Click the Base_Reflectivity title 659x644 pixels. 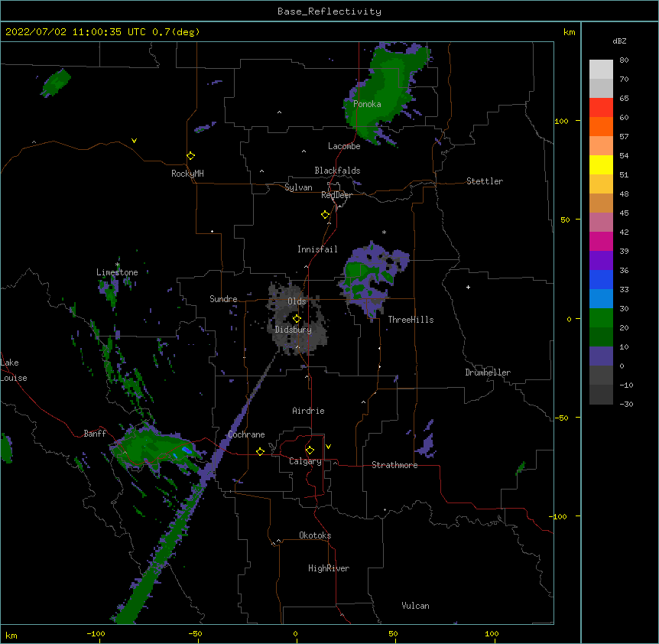tap(329, 11)
